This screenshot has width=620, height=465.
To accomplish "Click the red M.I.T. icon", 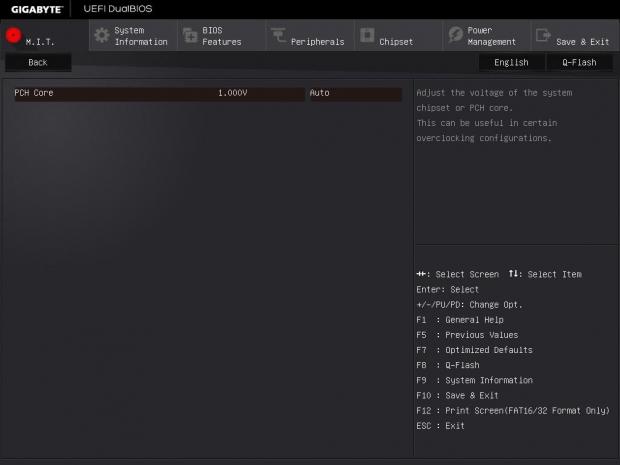I will tap(13, 35).
